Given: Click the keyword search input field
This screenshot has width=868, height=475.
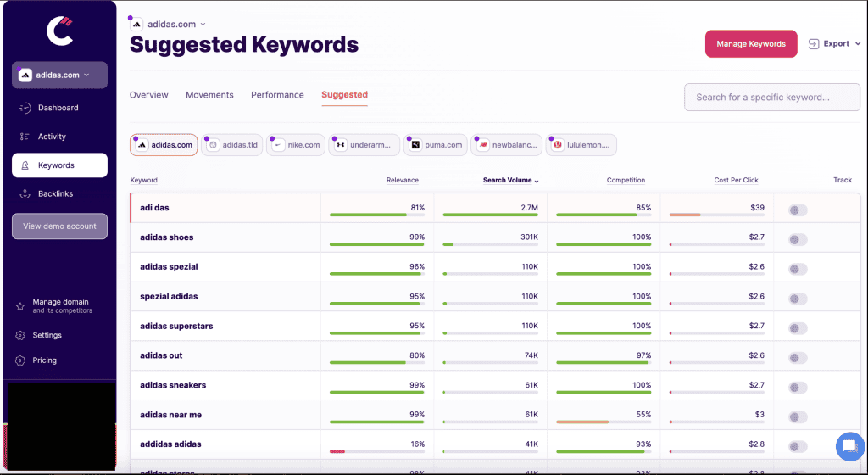Looking at the screenshot, I should [772, 98].
